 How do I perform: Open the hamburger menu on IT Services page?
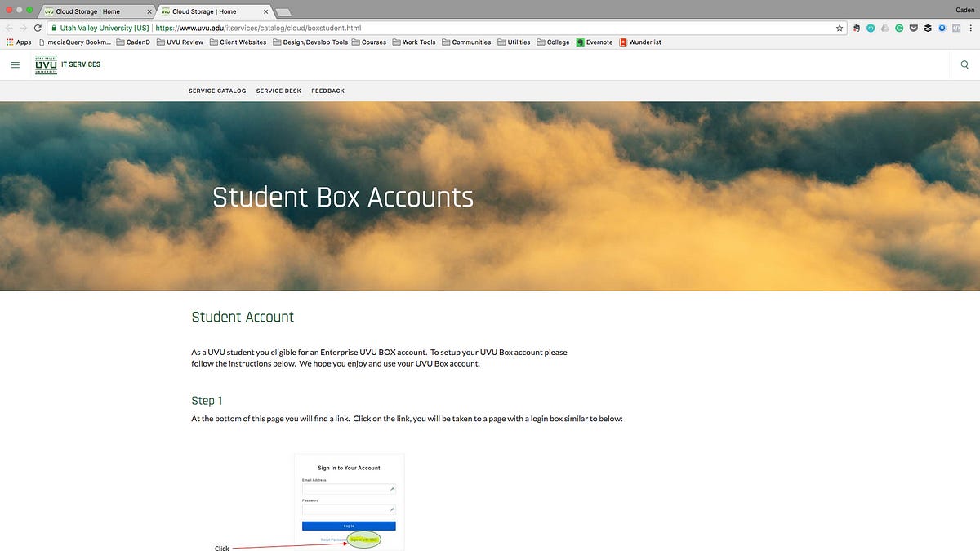(15, 64)
